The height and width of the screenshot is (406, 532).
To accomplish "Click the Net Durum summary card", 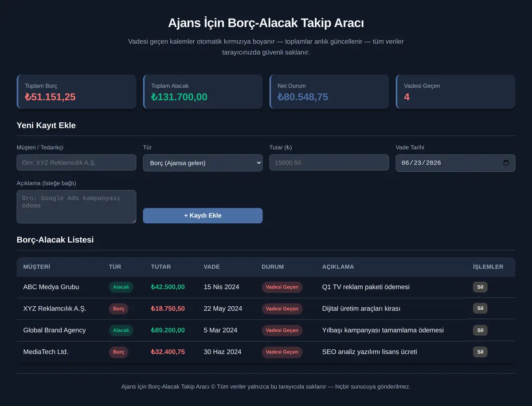I will (329, 92).
